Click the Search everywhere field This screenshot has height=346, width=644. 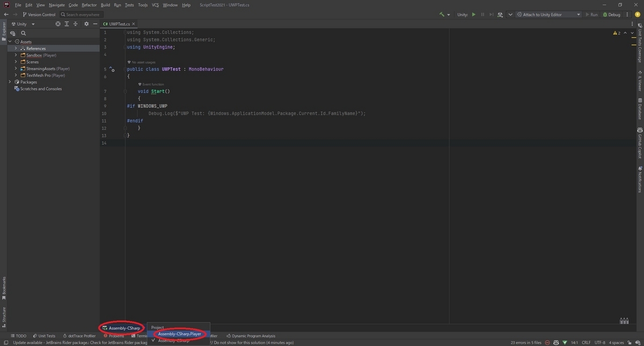[82, 14]
